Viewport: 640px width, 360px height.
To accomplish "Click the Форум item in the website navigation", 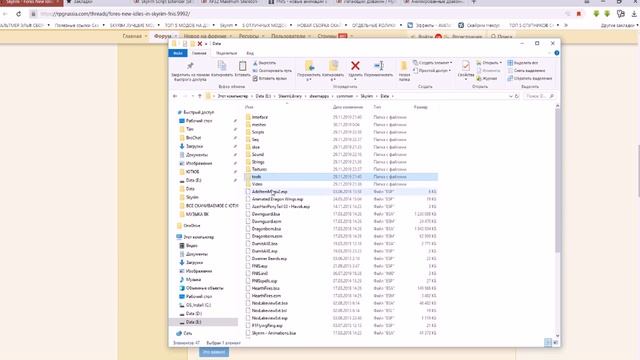I will click(162, 36).
